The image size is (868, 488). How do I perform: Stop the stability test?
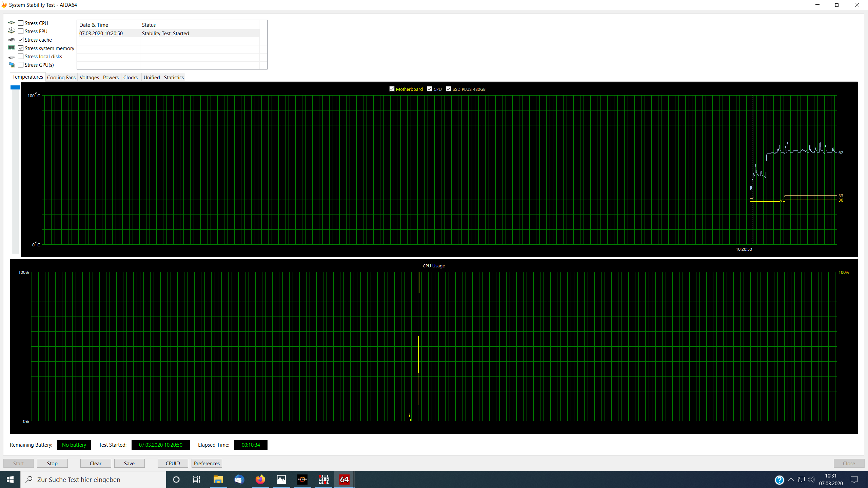[x=52, y=463]
